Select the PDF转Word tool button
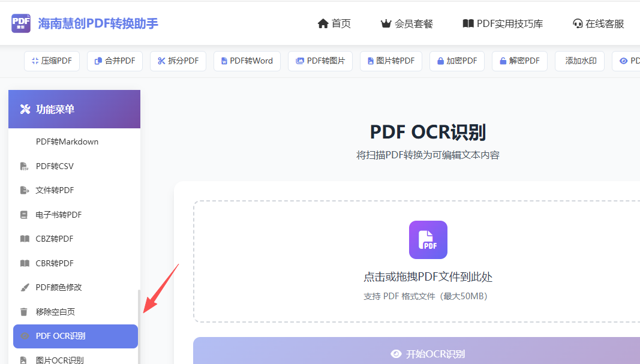 click(x=247, y=61)
